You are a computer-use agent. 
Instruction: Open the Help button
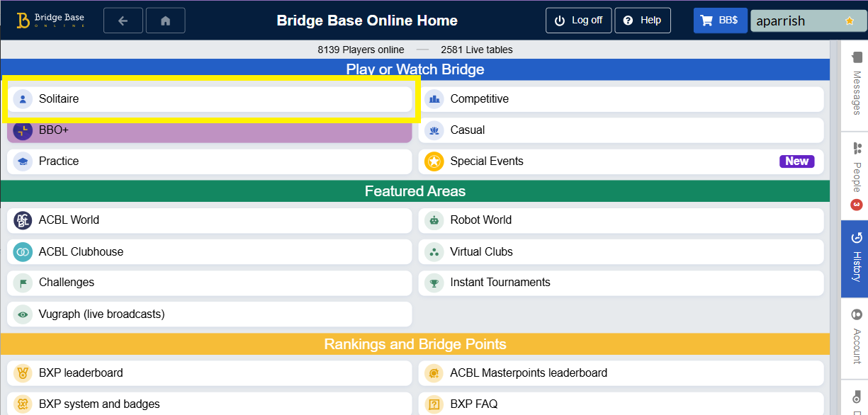coord(643,21)
